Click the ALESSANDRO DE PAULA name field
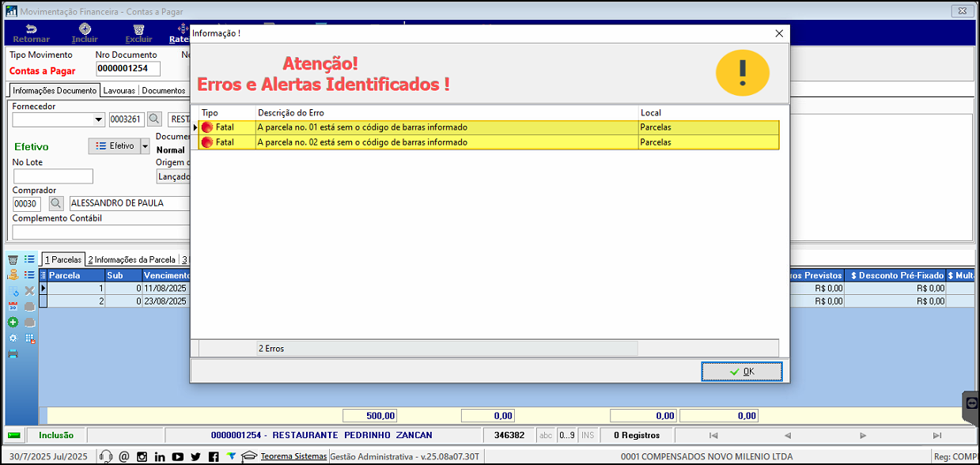 129,203
